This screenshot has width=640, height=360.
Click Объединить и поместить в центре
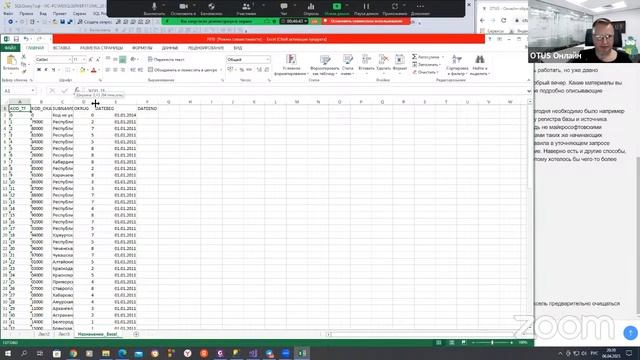pyautogui.click(x=182, y=70)
